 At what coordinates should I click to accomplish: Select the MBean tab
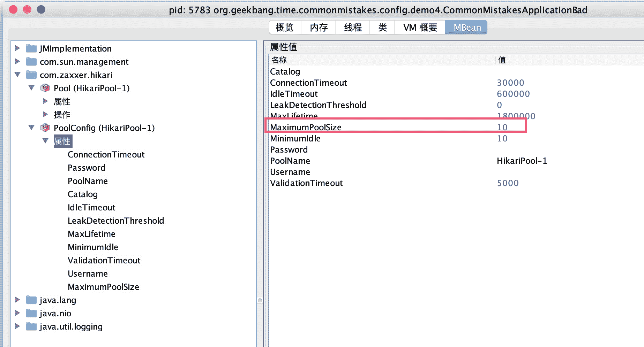(467, 28)
